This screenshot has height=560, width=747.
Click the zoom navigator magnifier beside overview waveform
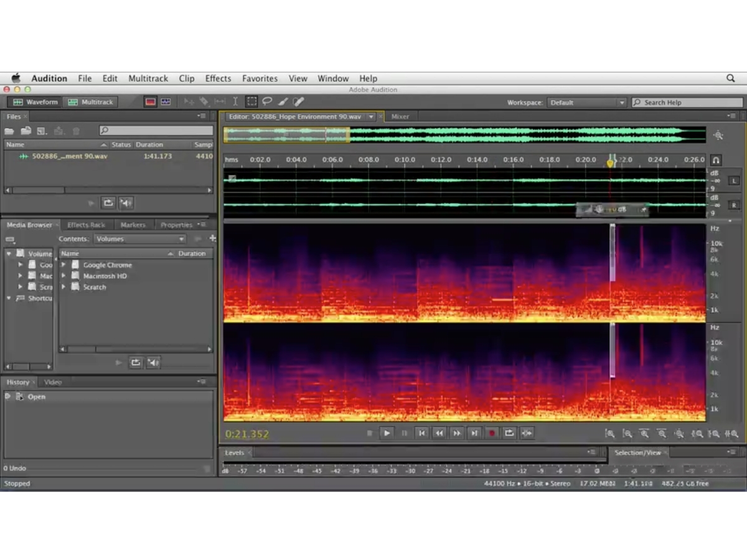[x=718, y=135]
